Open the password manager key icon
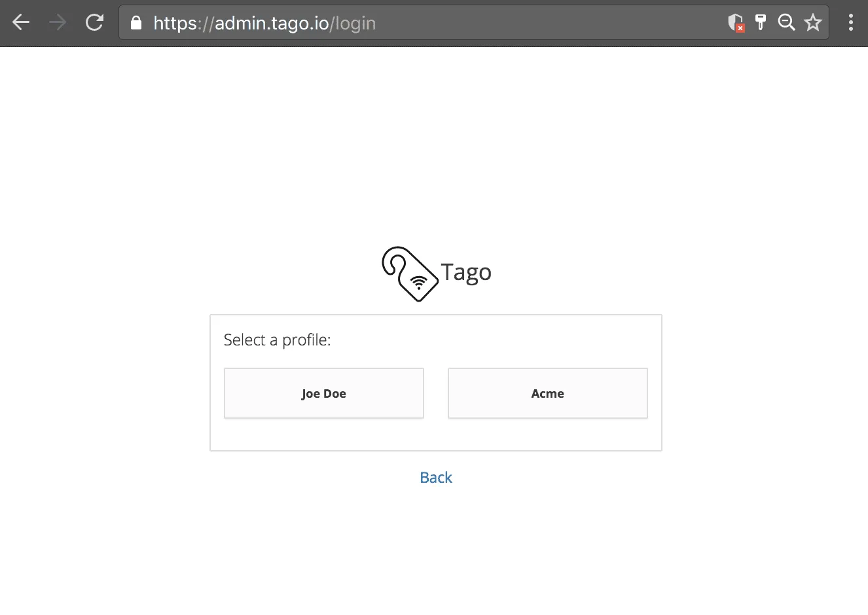868x615 pixels. point(760,22)
